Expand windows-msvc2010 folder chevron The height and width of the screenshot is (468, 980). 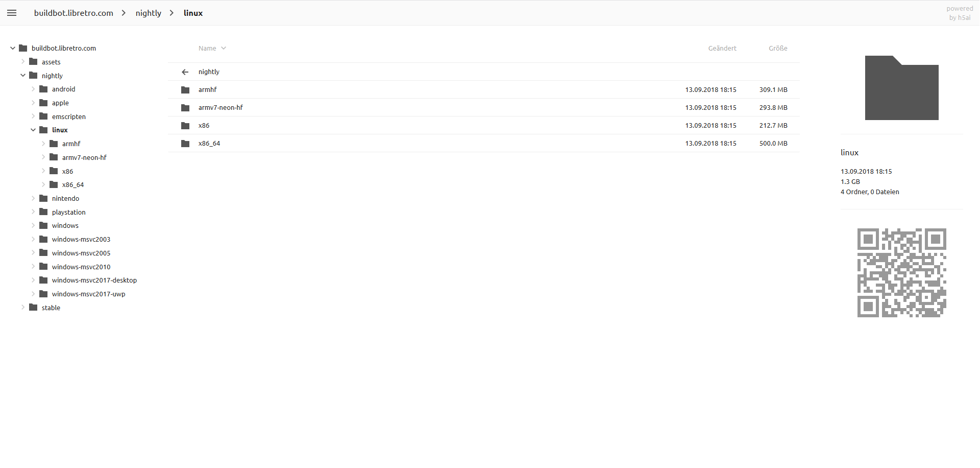click(x=33, y=266)
